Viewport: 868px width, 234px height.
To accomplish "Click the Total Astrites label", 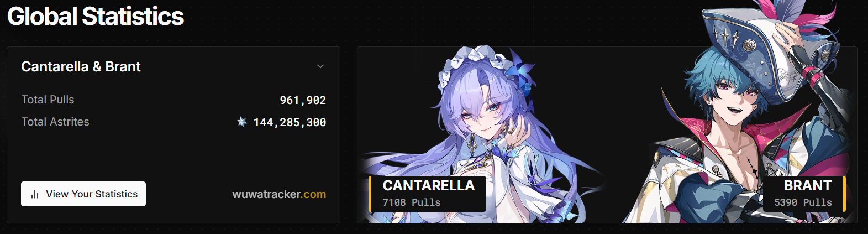I will 55,122.
